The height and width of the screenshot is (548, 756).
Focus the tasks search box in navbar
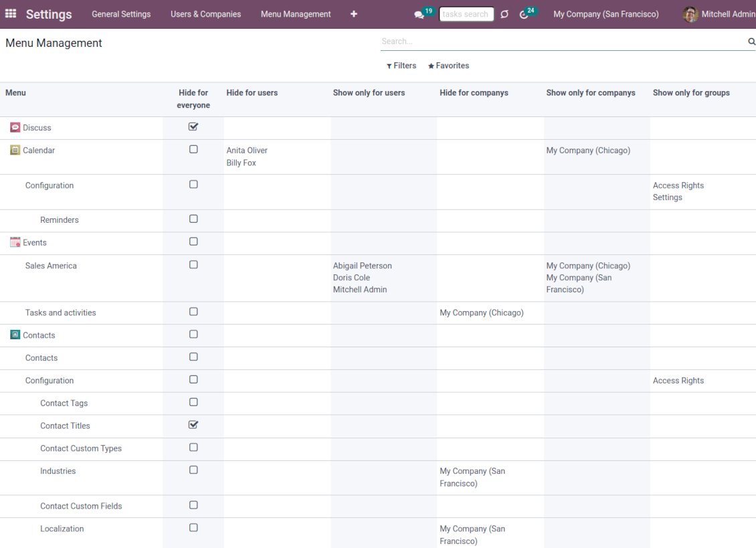[466, 15]
